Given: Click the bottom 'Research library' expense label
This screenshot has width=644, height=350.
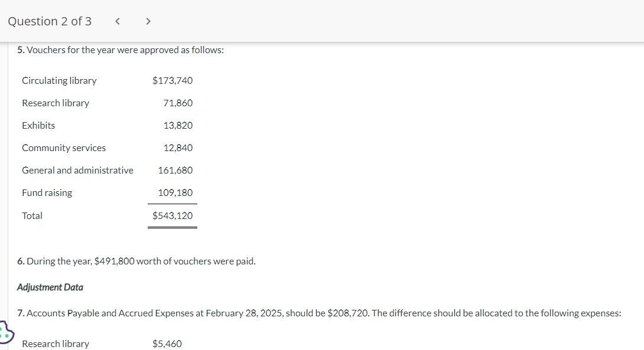Looking at the screenshot, I should [x=56, y=343].
